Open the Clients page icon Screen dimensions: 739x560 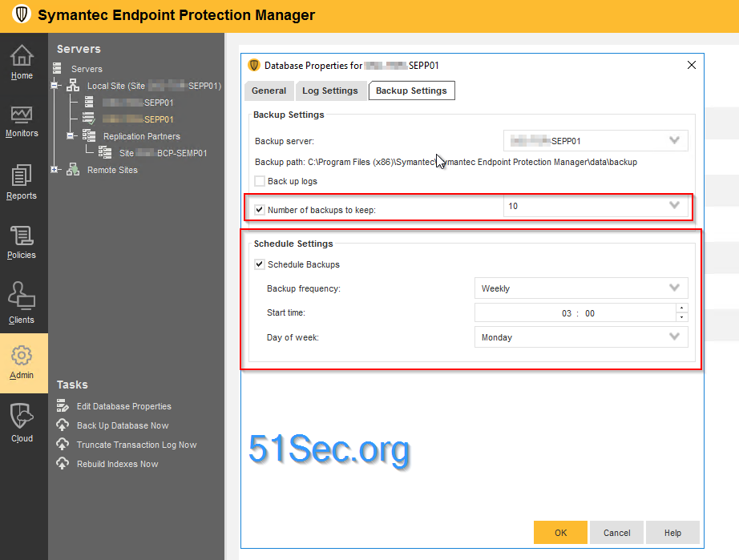[x=22, y=296]
